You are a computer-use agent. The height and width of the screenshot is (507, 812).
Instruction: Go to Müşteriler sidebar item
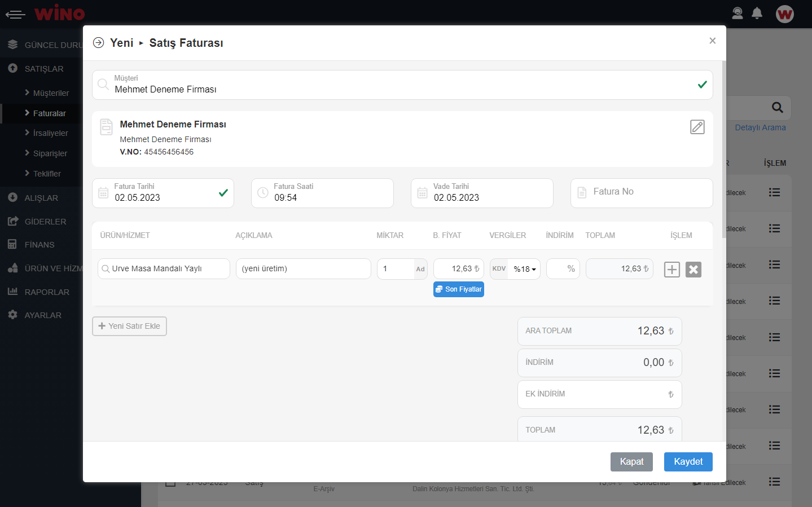click(x=51, y=93)
